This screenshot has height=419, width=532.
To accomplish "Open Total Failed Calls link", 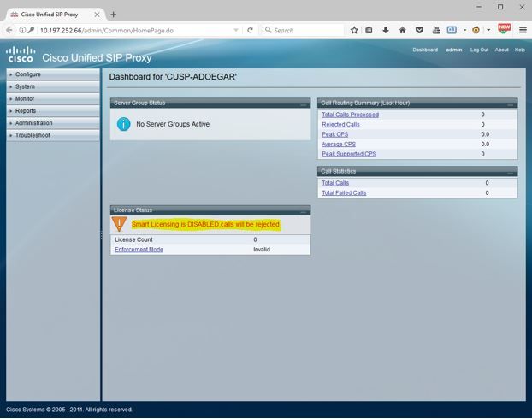I will (x=344, y=192).
